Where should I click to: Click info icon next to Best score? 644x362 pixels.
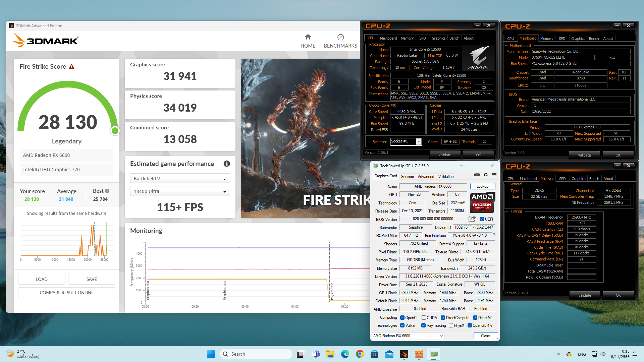(107, 191)
